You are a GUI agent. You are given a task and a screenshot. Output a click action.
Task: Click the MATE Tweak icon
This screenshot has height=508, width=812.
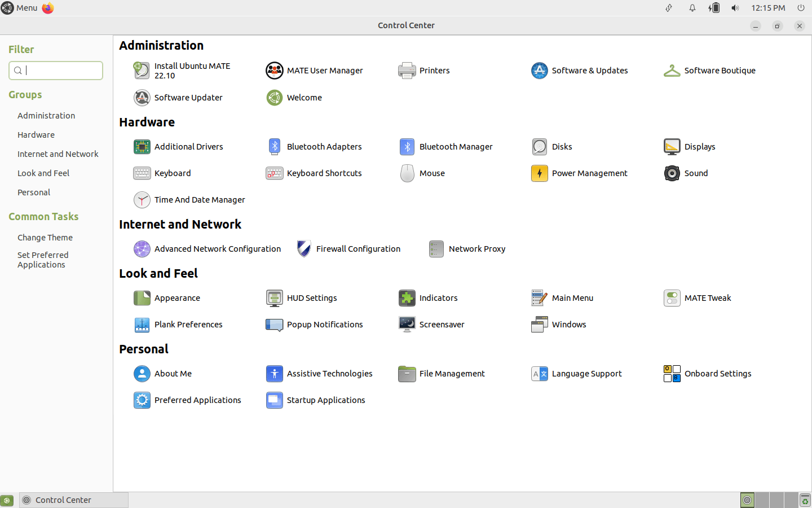[x=672, y=298]
